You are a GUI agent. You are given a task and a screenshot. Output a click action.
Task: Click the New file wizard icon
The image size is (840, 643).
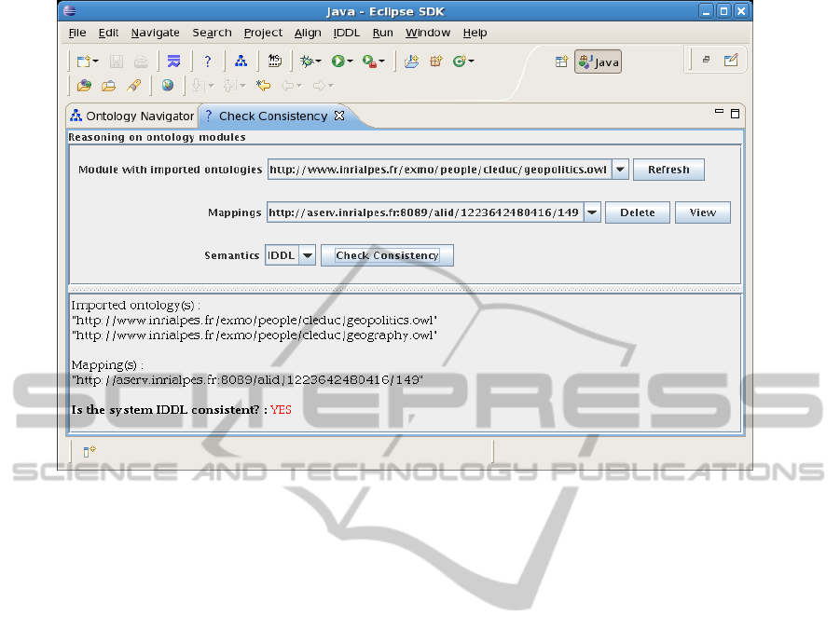pos(84,62)
